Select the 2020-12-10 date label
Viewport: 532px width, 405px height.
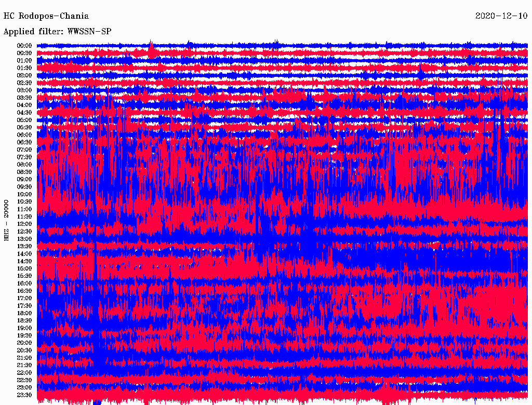click(x=502, y=16)
